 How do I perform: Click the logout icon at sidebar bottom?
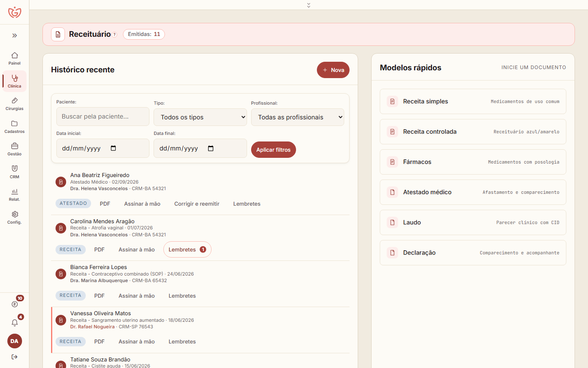tap(15, 357)
